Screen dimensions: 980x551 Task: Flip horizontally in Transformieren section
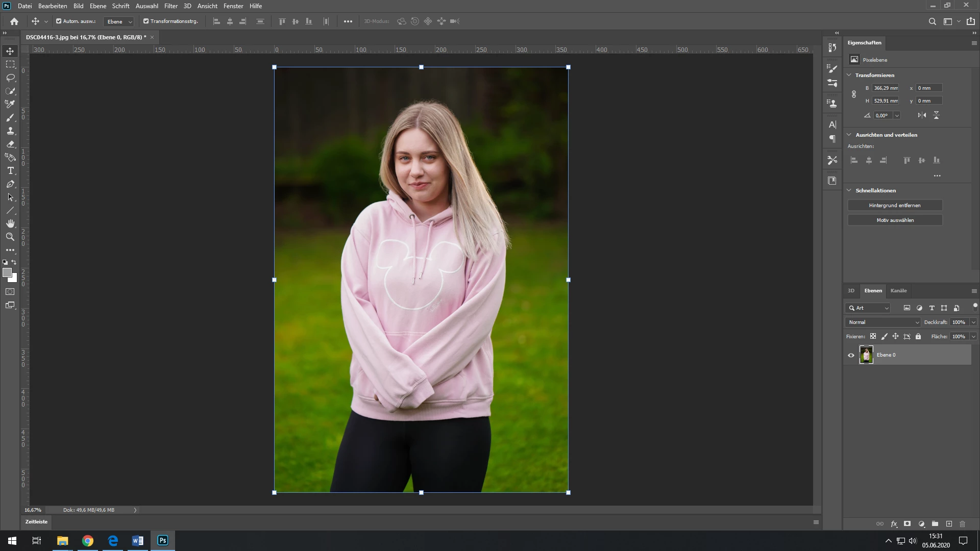[x=922, y=115]
